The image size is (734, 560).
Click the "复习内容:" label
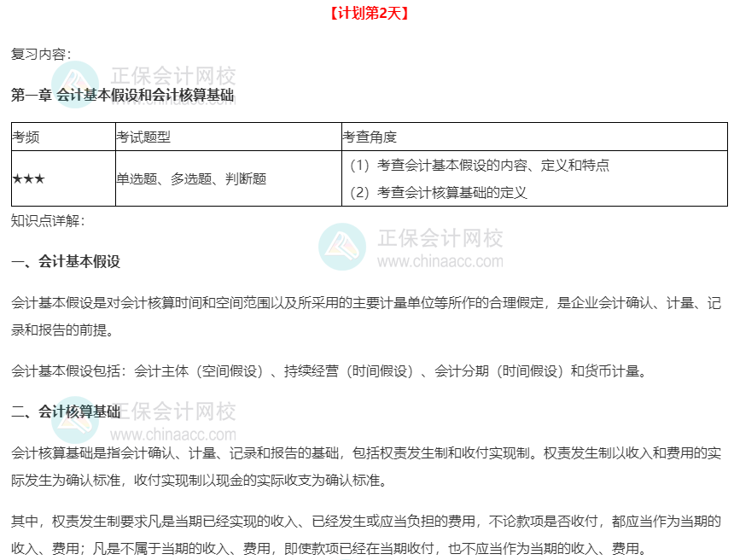point(41,54)
